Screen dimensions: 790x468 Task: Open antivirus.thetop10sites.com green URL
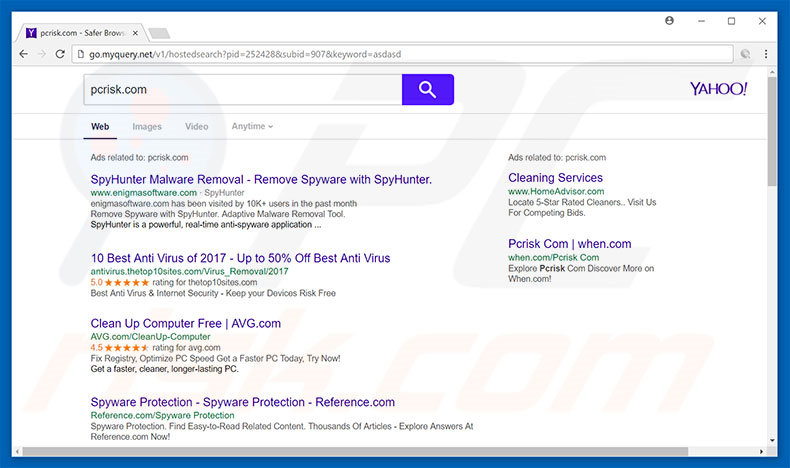[x=189, y=271]
